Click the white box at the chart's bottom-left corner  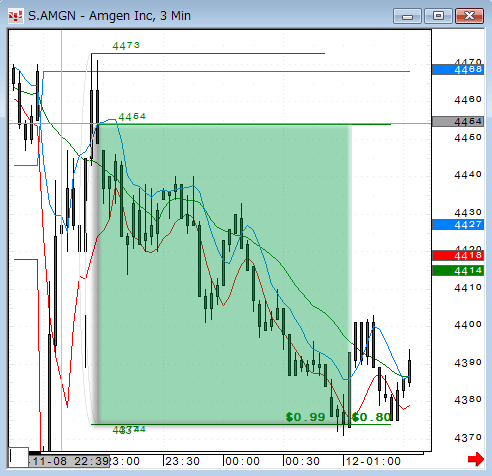pyautogui.click(x=19, y=457)
